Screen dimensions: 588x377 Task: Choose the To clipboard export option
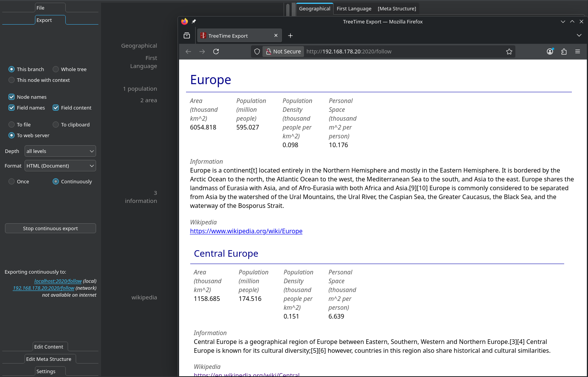[x=56, y=125]
